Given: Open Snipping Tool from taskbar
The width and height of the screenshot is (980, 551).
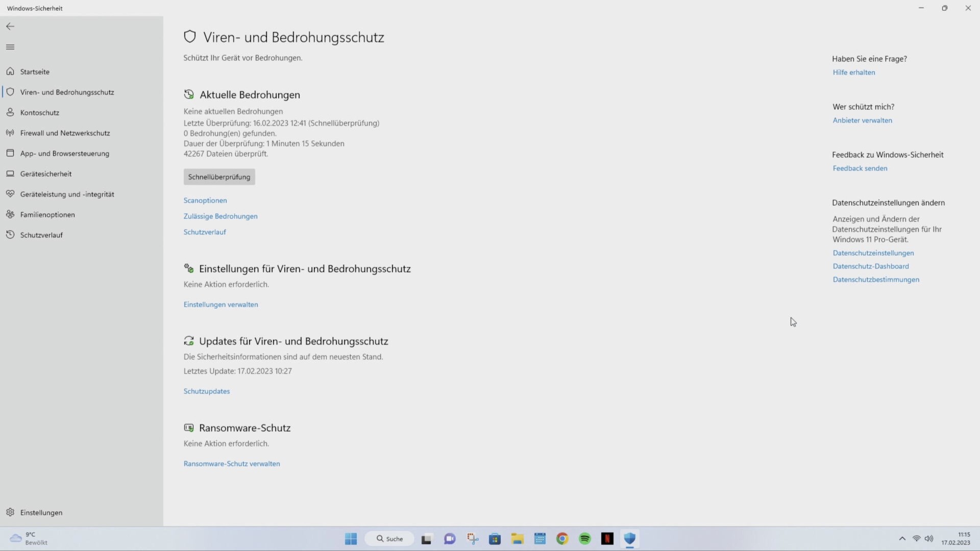Looking at the screenshot, I should tap(473, 539).
